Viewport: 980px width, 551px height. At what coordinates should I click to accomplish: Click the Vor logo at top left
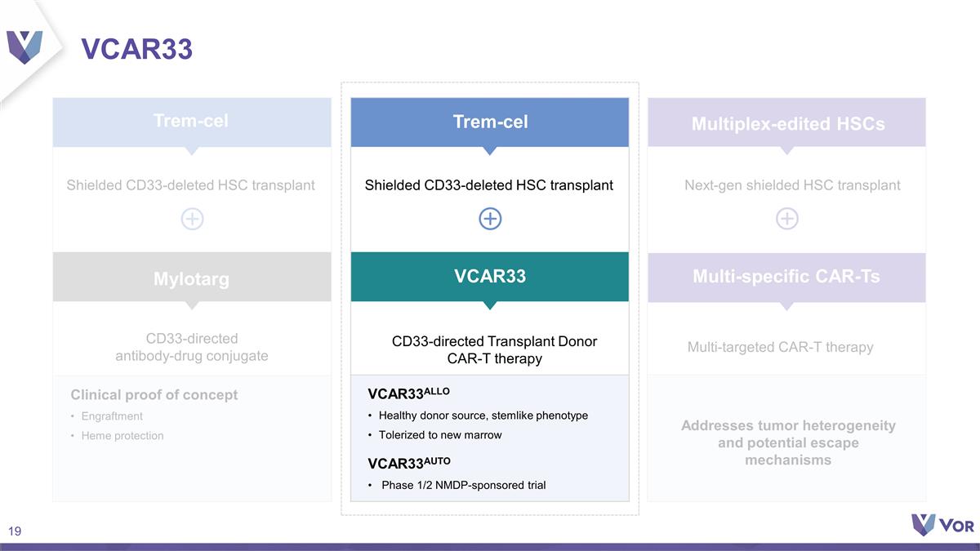click(x=24, y=47)
